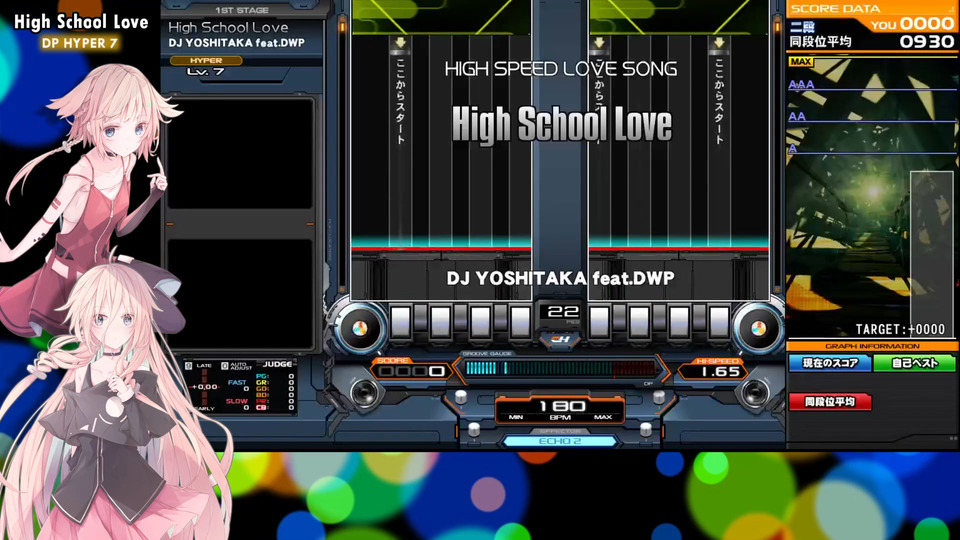
Task: Click the 'TARGET:+0000' text
Action: tap(900, 329)
